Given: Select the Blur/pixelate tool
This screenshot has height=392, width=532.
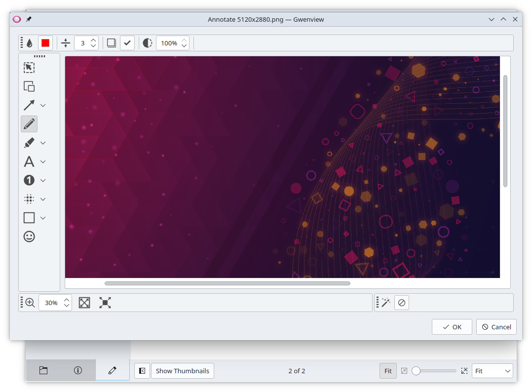Looking at the screenshot, I should [29, 199].
